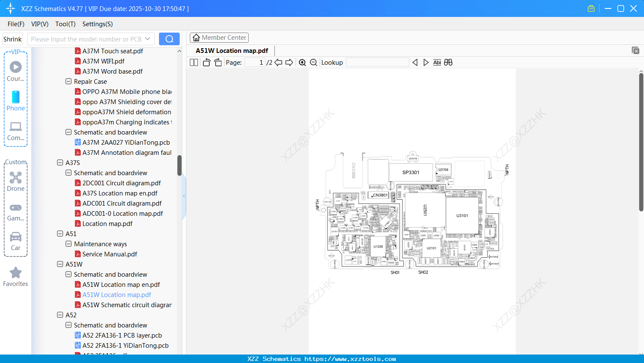Toggle the Abi whole-word match option
The height and width of the screenshot is (363, 644).
(437, 62)
